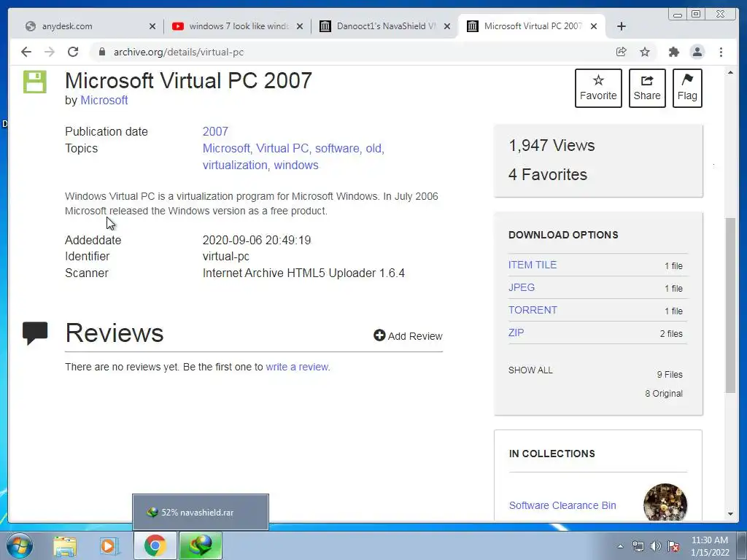The height and width of the screenshot is (560, 747).
Task: Close the anydesk.com tab
Action: tap(152, 26)
